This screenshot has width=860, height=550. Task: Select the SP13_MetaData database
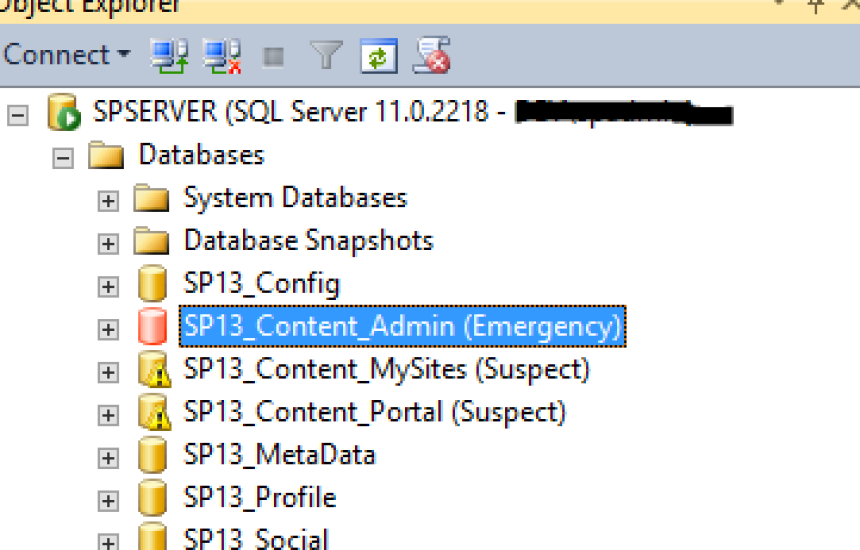pos(279,456)
